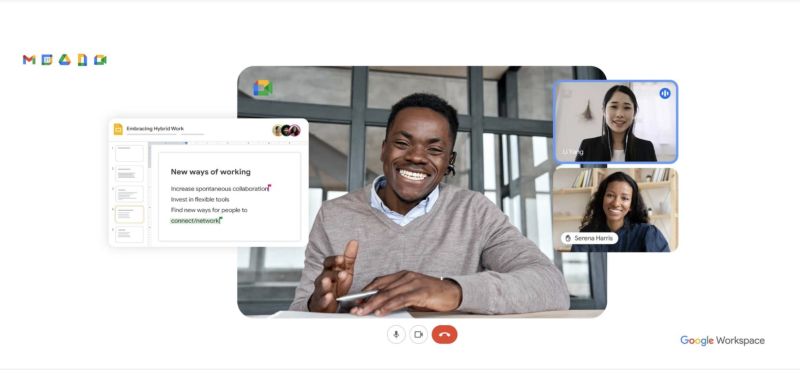
Task: End the call with red hang-up button
Action: [444, 335]
